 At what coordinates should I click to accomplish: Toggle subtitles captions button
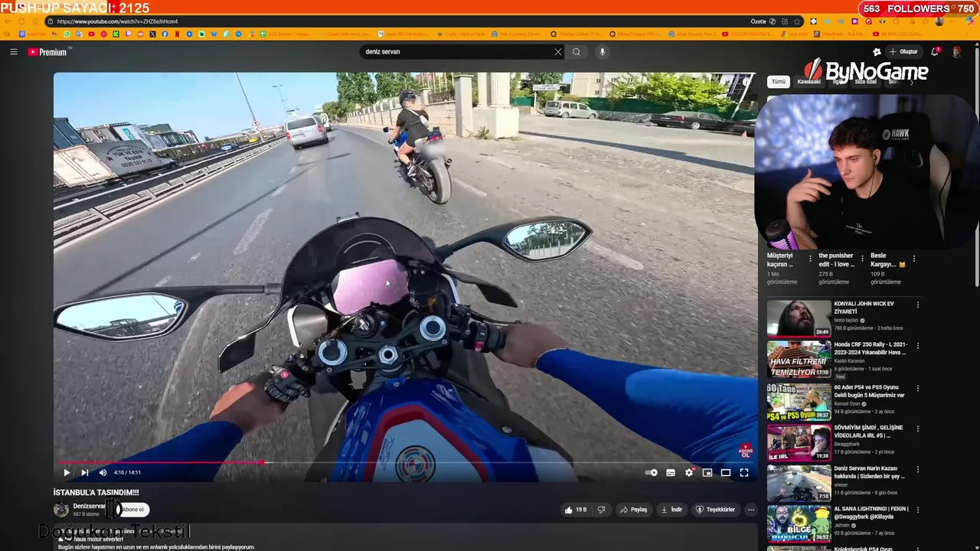pyautogui.click(x=671, y=473)
